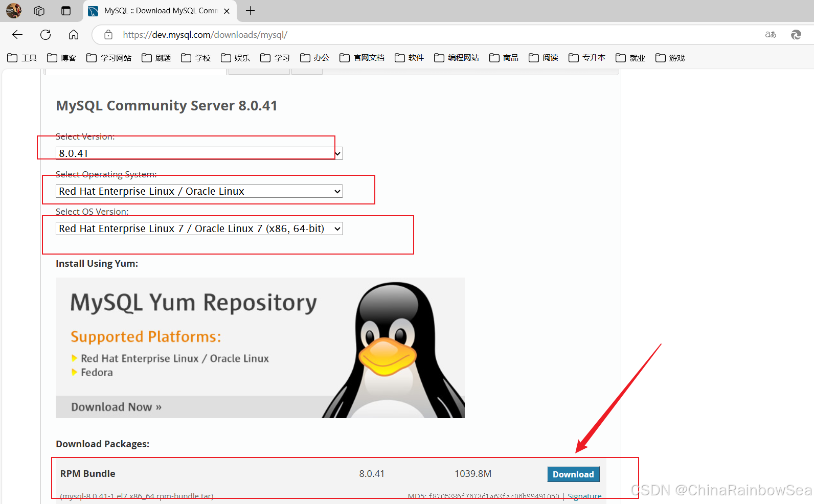Open the Select Operating System dropdown
814x504 pixels.
pyautogui.click(x=199, y=191)
